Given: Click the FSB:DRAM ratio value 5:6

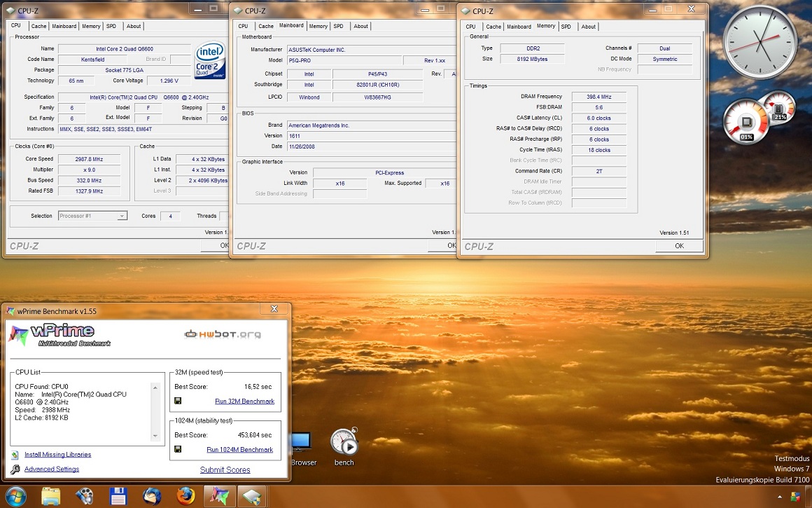Looking at the screenshot, I should coord(599,107).
